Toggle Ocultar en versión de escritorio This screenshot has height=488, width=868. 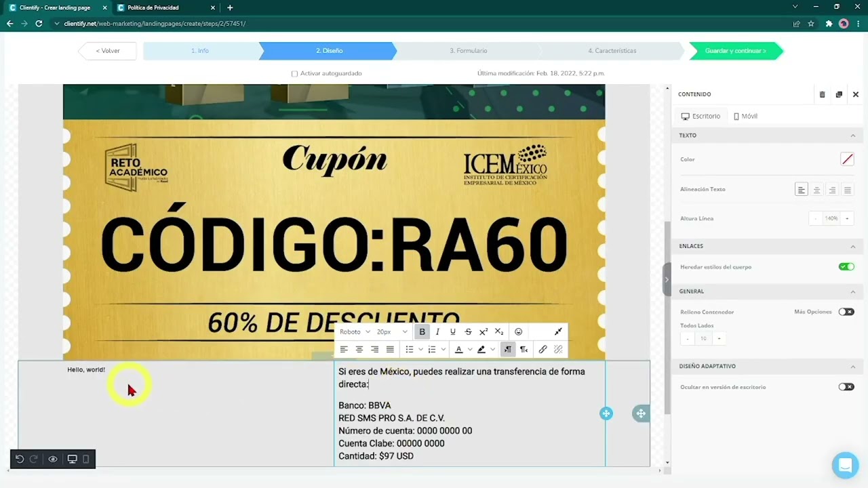click(x=846, y=387)
